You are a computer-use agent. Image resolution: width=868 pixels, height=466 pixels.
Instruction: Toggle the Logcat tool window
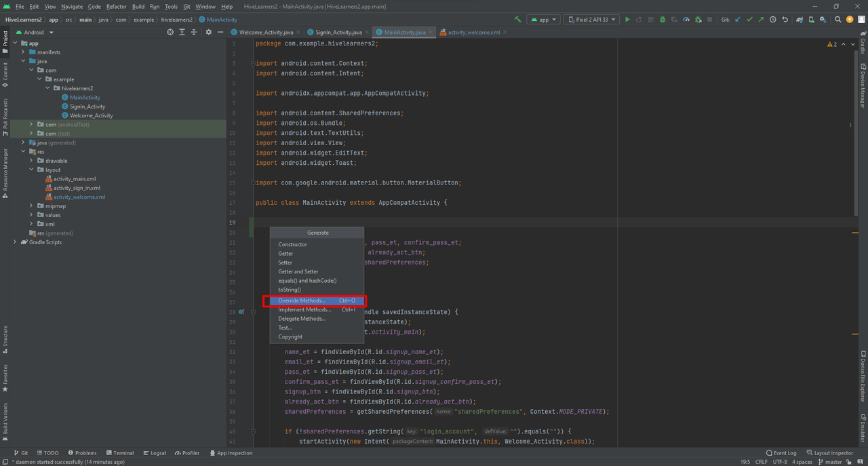pos(155,453)
